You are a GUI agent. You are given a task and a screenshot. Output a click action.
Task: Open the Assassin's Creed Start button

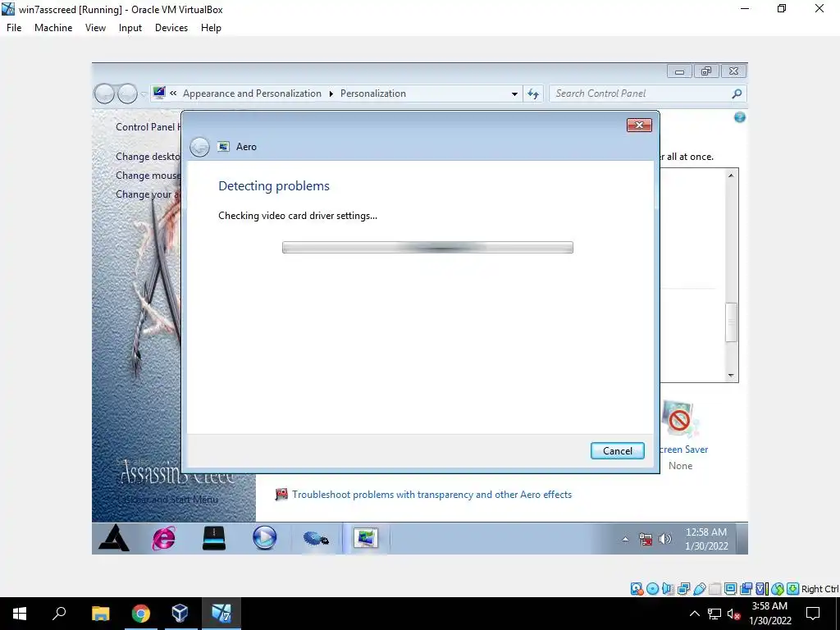(x=113, y=538)
